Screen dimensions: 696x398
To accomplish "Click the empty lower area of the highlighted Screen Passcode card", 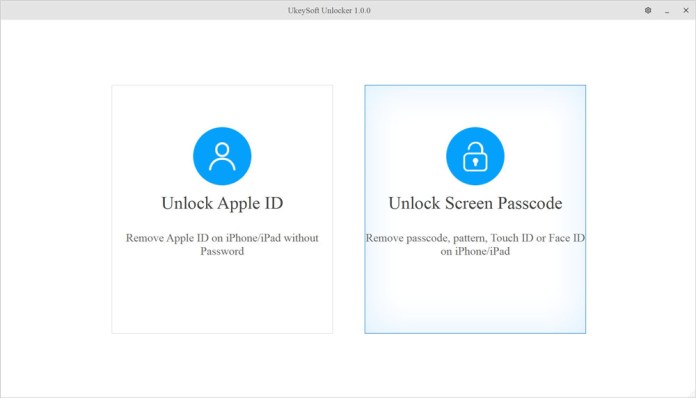I will coord(475,297).
